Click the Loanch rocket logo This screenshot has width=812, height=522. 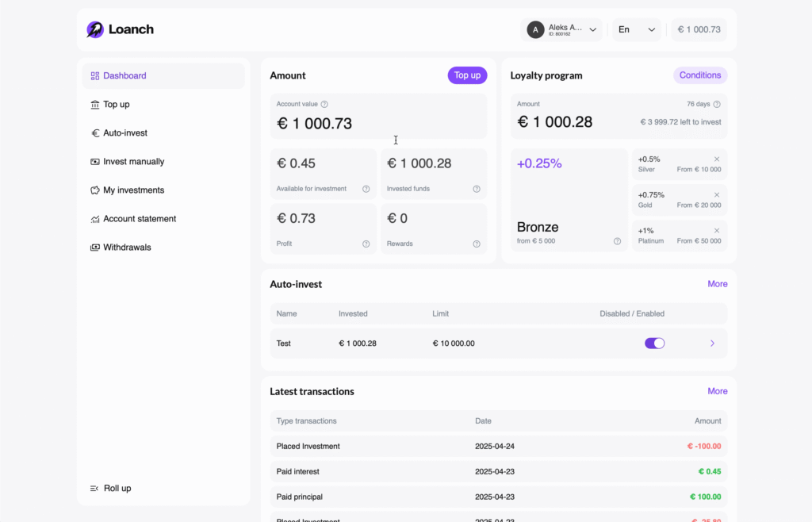click(95, 29)
